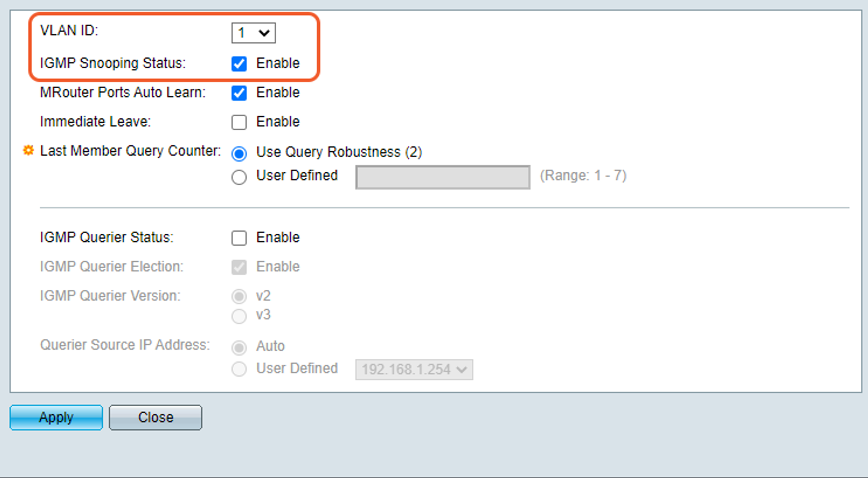Screen dimensions: 868x478
Task: Choose v3 IGMP Querier Version
Action: (239, 316)
